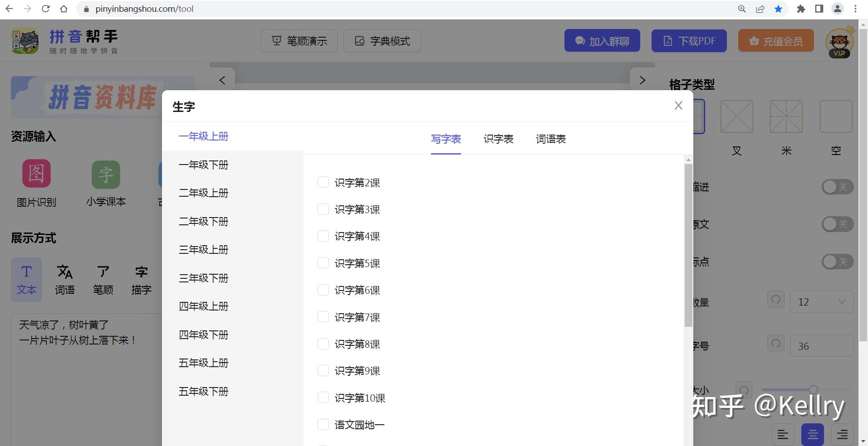Go to next page with right chevron
This screenshot has height=446, width=868.
642,80
